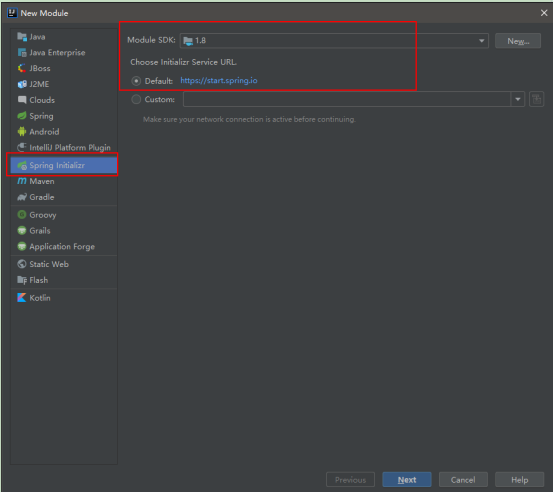This screenshot has height=492, width=553.
Task: Focus the Custom URL input field
Action: pos(347,99)
